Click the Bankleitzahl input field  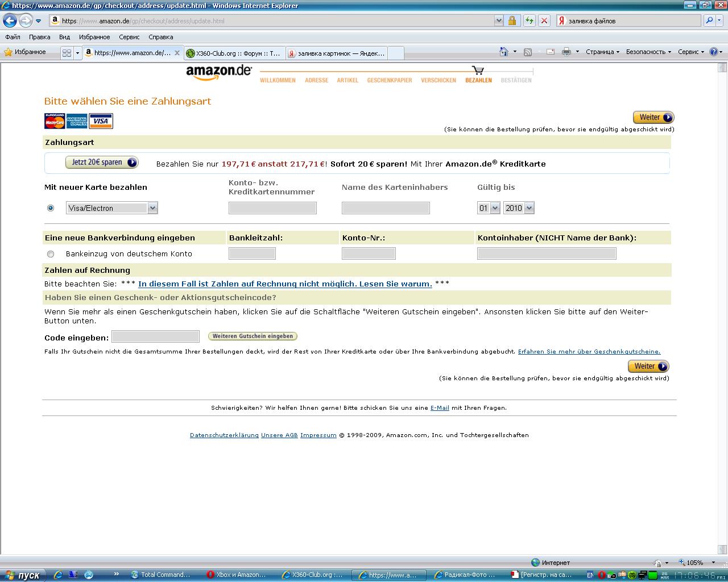coord(252,253)
